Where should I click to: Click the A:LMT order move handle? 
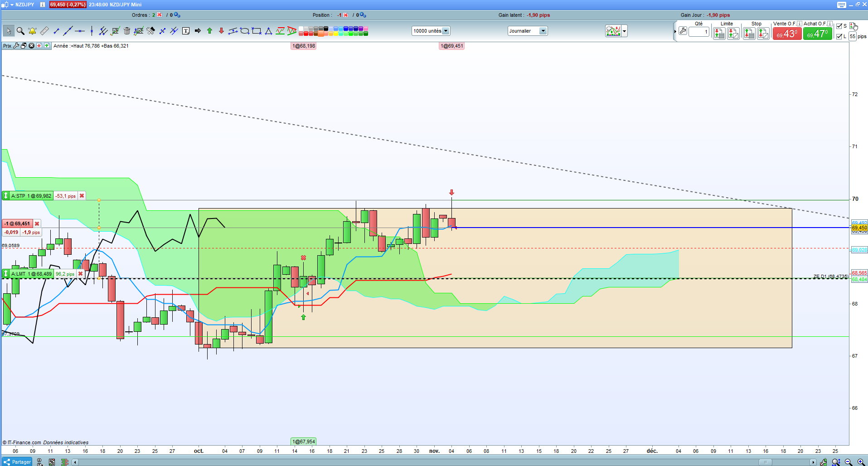pos(5,274)
